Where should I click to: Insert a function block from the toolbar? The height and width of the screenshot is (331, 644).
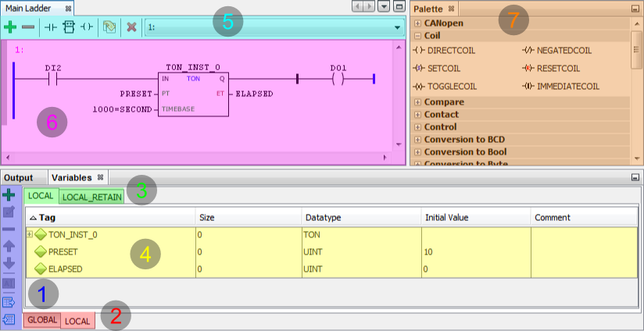pyautogui.click(x=70, y=27)
